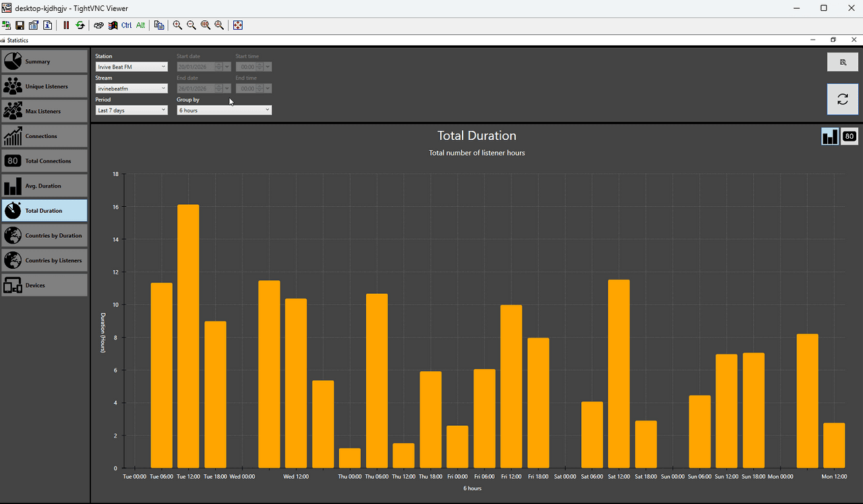Click the connection info toolbar icon

coord(48,26)
